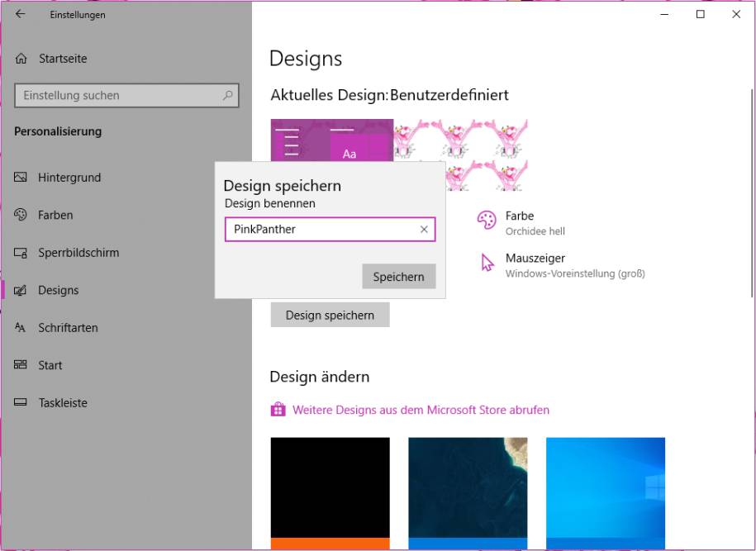The width and height of the screenshot is (756, 551).
Task: Open Schriftarten settings page
Action: tap(68, 328)
